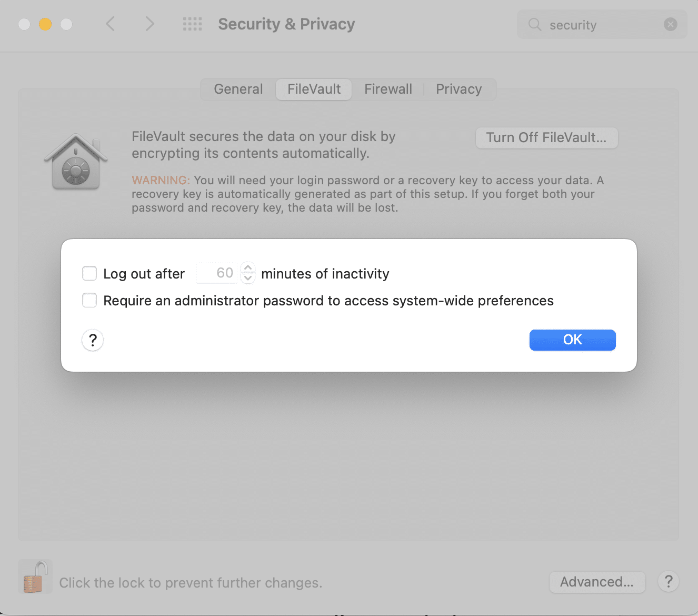698x616 pixels.
Task: Show all preferences grid icon
Action: [x=192, y=24]
